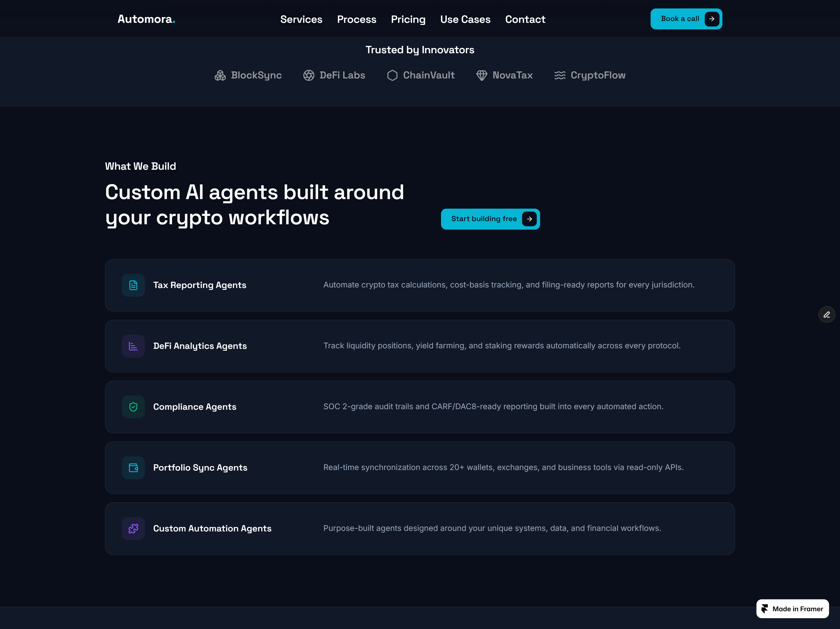Click the DeFi Labs brand name
The width and height of the screenshot is (840, 629).
[x=342, y=76]
